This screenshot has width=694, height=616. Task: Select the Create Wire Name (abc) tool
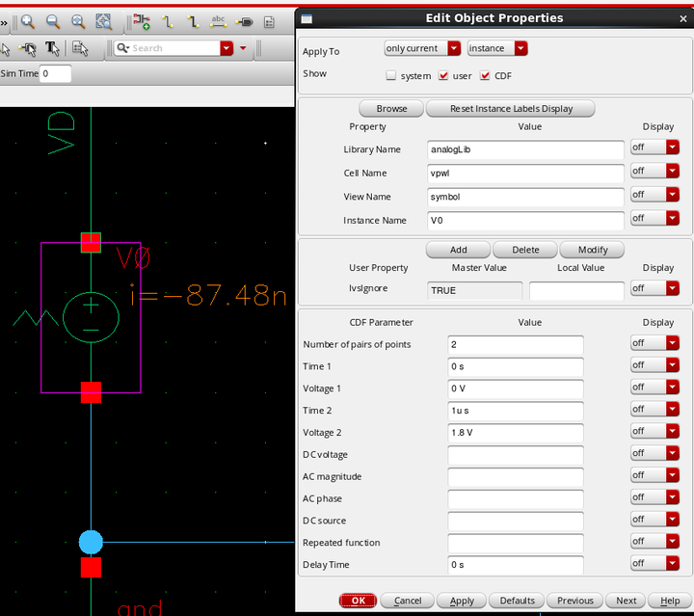[218, 21]
